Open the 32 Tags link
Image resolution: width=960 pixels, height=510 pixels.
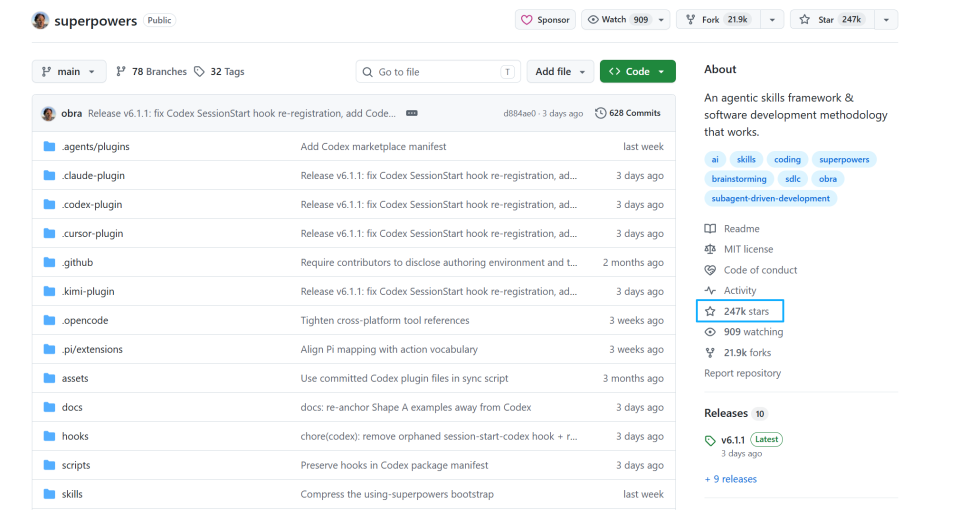(219, 72)
